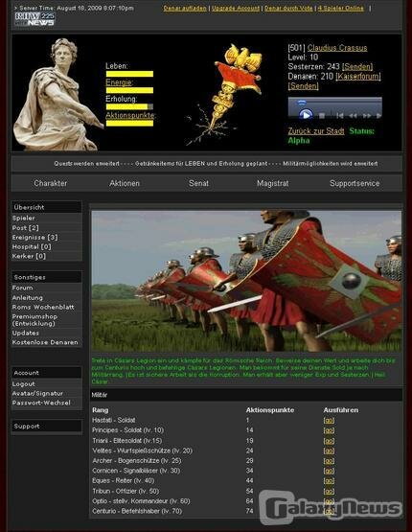Select the Ausführen column header
This screenshot has width=412, height=532.
pos(341,410)
